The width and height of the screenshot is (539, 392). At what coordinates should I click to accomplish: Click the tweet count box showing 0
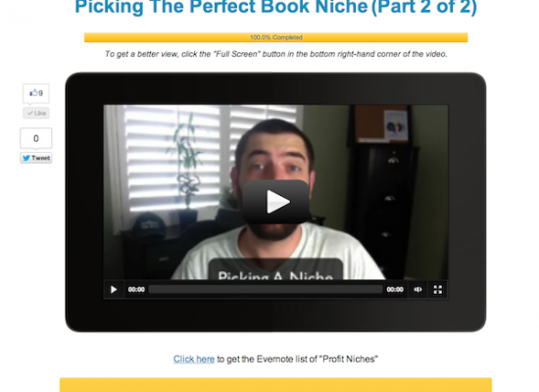click(x=36, y=138)
